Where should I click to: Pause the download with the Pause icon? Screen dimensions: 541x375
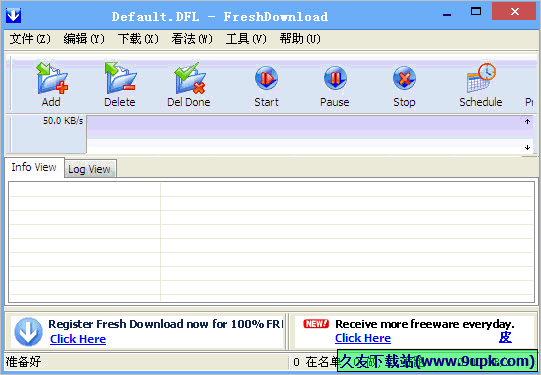tap(335, 78)
